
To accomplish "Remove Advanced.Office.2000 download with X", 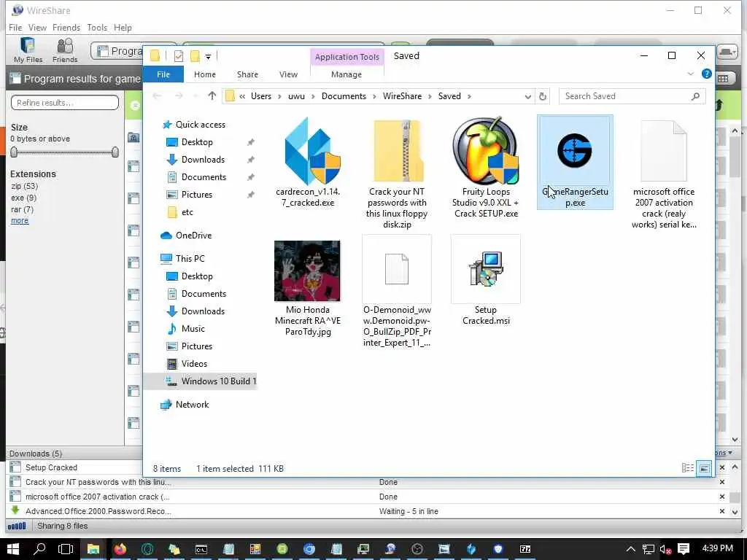I will (721, 511).
